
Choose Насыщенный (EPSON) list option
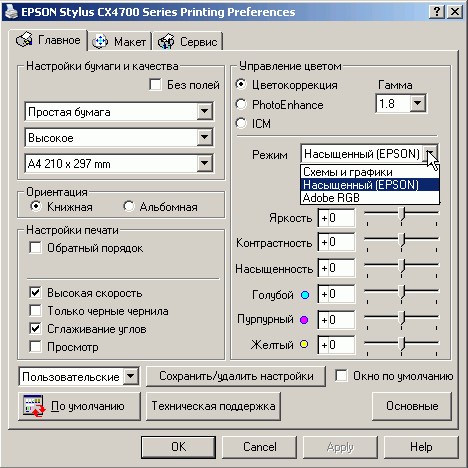370,185
